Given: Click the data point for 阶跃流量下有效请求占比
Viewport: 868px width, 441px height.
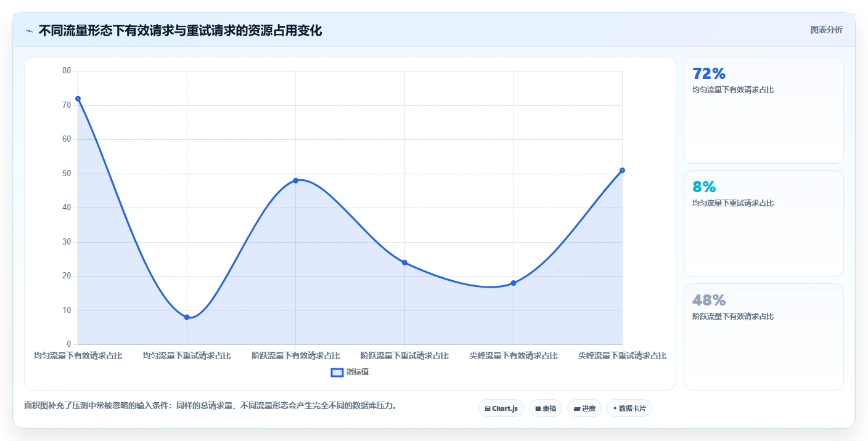Looking at the screenshot, I should pyautogui.click(x=296, y=180).
